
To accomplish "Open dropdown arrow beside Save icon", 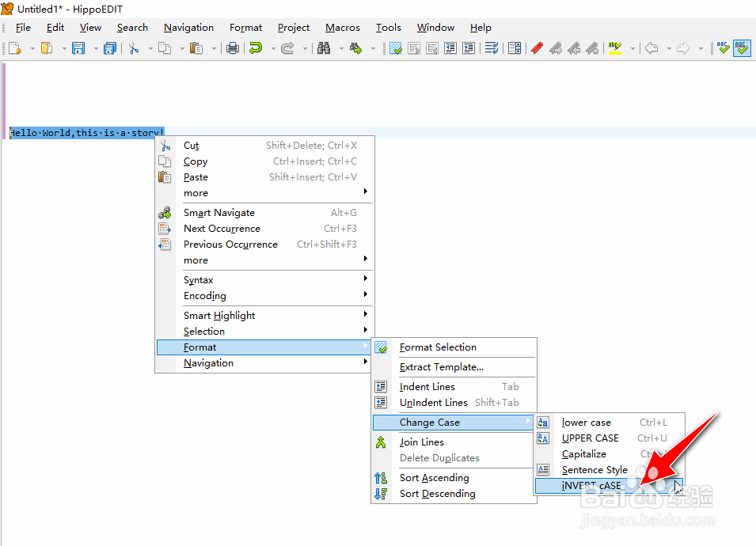I will coord(96,48).
